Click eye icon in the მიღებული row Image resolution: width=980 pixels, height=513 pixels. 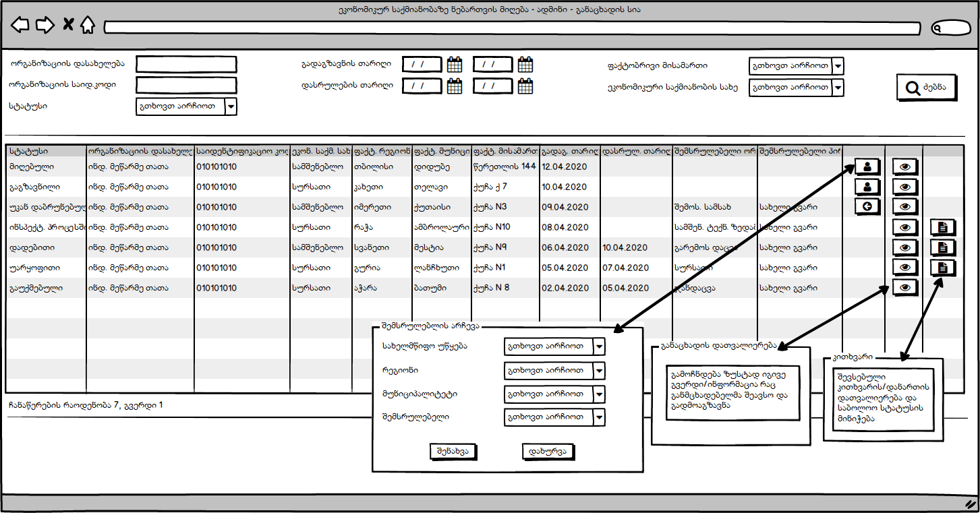[905, 167]
